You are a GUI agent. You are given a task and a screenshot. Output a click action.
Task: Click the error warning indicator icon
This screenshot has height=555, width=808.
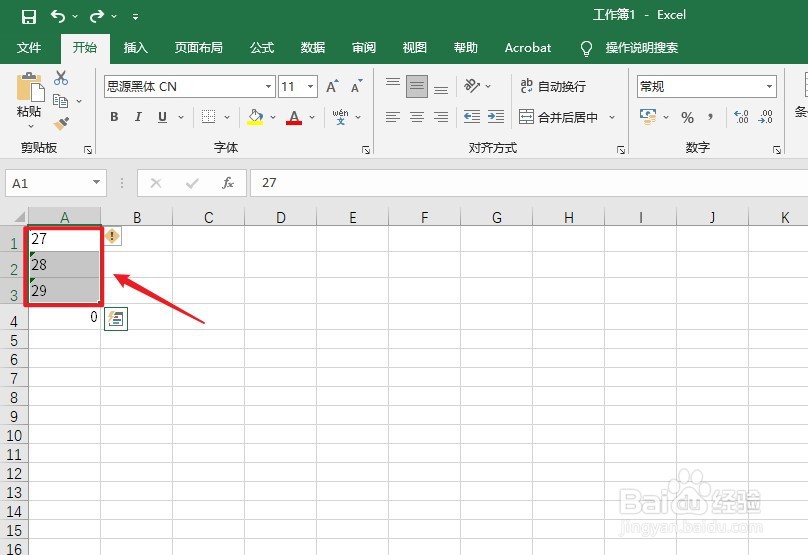point(112,237)
